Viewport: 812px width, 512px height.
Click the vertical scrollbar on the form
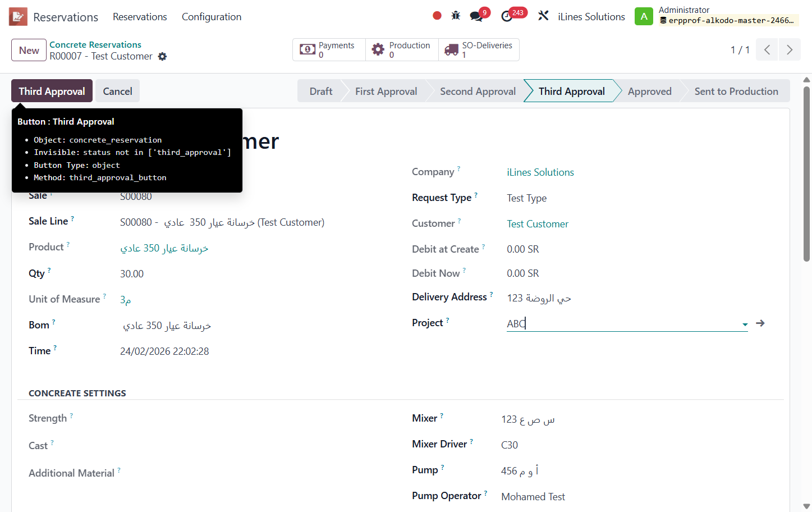[806, 174]
